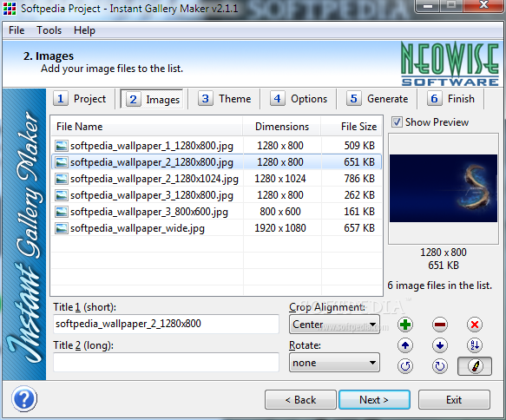Select softpedia_wallpaper_wide.jpg file name
This screenshot has height=420, width=506.
tap(137, 228)
